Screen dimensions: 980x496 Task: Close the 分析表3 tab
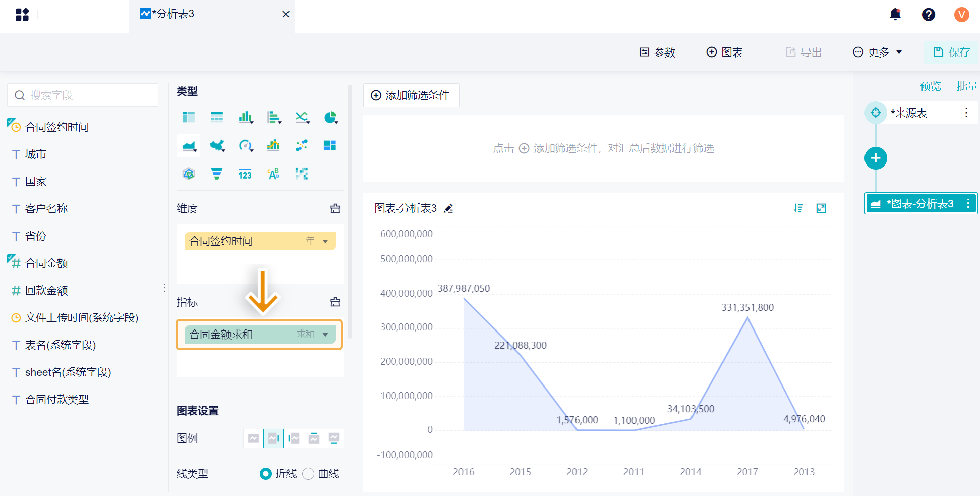[x=286, y=14]
